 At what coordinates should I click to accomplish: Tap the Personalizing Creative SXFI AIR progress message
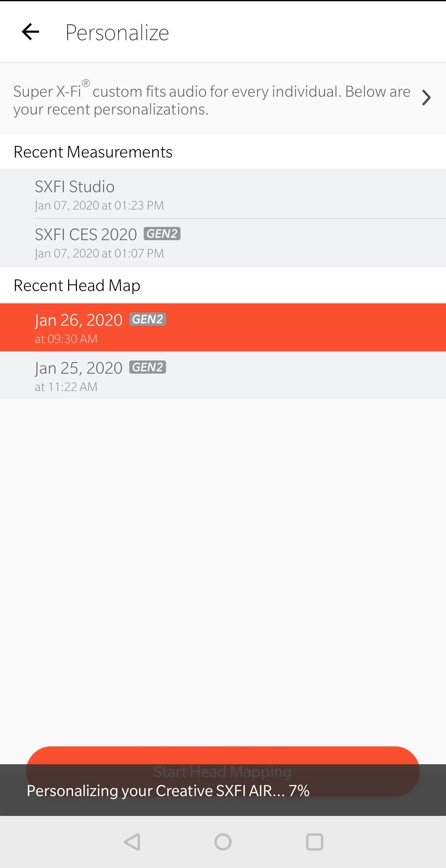[x=168, y=791]
